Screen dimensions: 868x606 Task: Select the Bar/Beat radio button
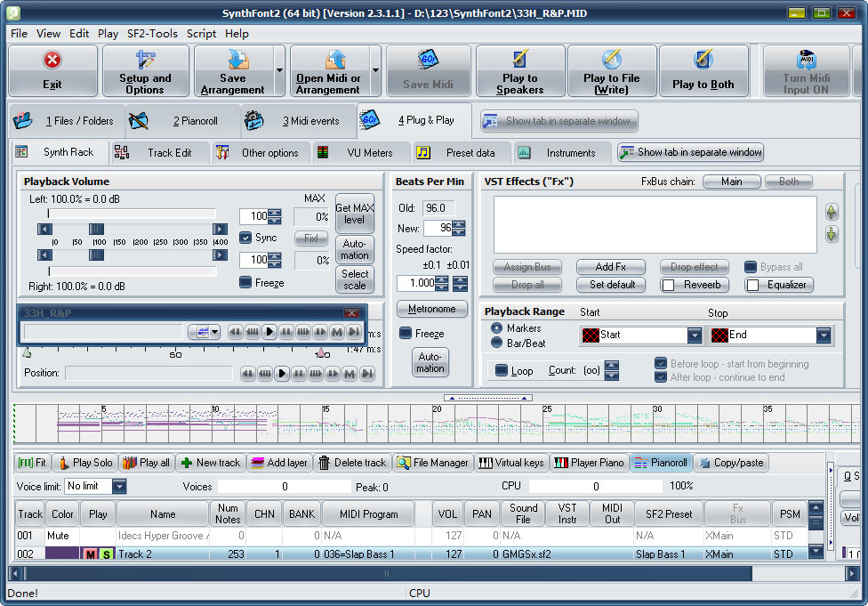(x=496, y=343)
